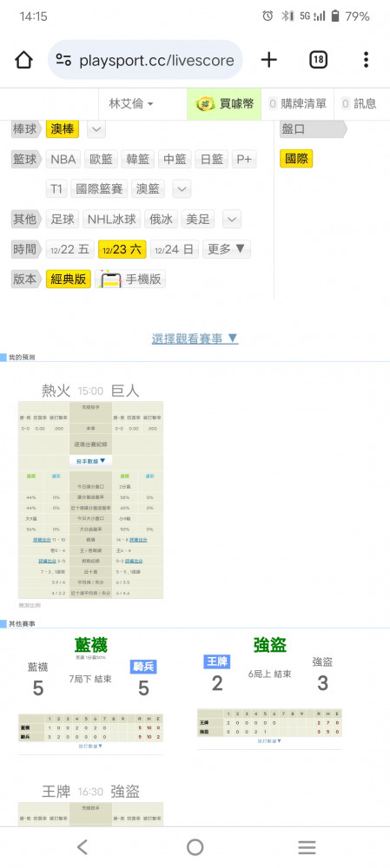390x868 pixels.
Task: Select the 中籃 league filter
Action: click(175, 160)
